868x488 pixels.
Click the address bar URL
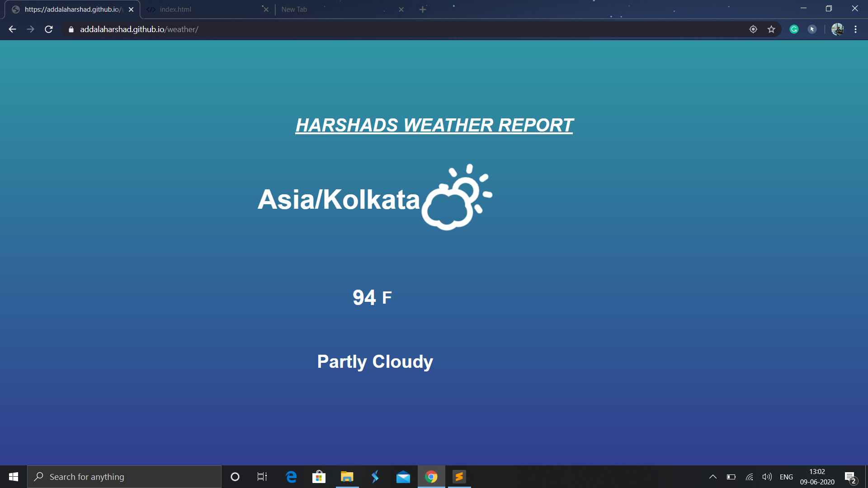(139, 29)
